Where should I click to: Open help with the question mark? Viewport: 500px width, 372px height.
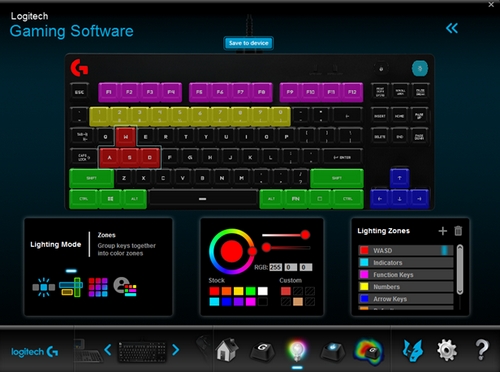pos(482,350)
